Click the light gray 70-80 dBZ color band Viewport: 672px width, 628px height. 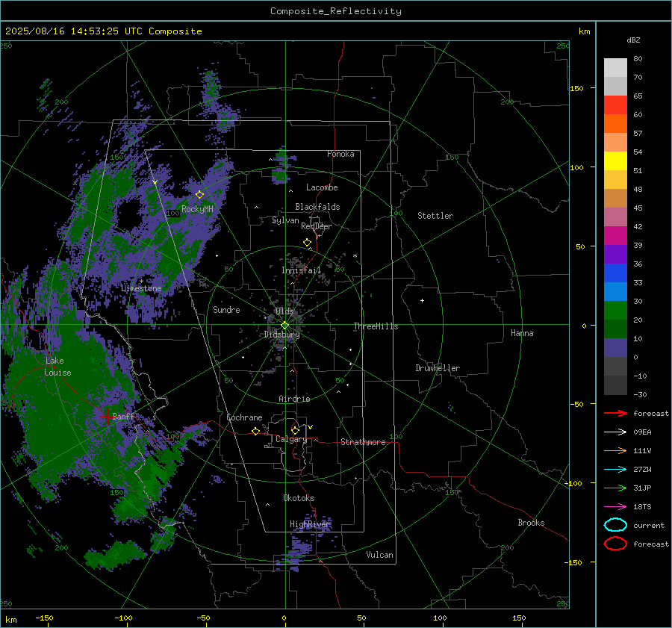(x=615, y=68)
